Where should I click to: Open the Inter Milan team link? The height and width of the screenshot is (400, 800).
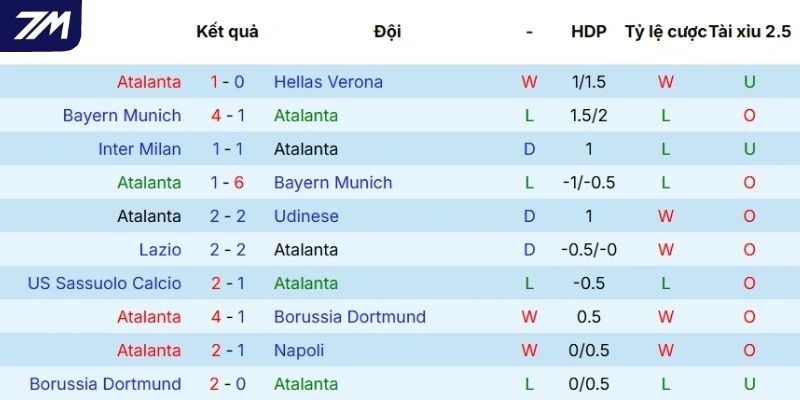pos(140,149)
